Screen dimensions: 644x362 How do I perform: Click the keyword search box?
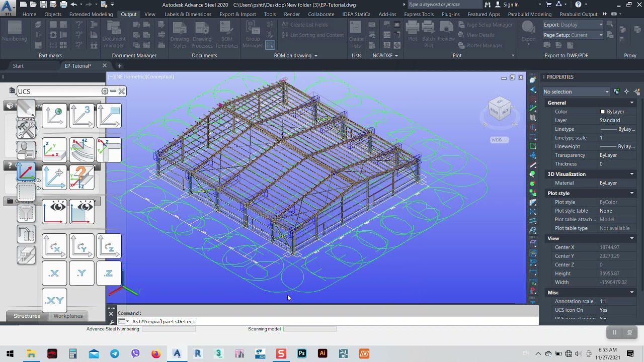point(444,5)
